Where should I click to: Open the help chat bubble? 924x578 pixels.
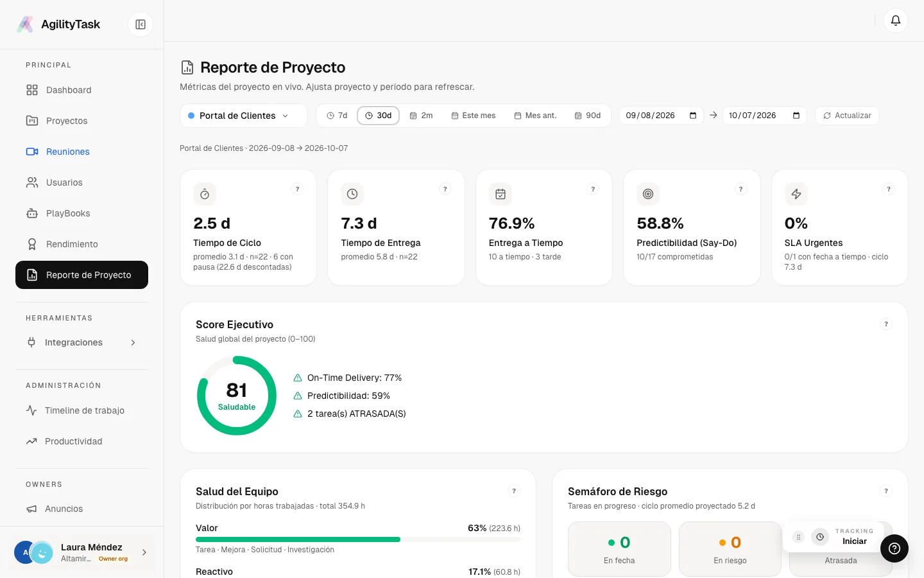pyautogui.click(x=894, y=548)
